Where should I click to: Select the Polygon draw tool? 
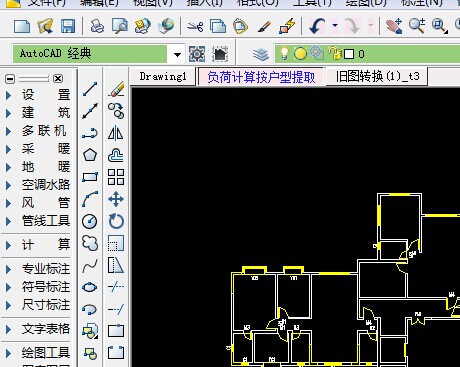click(90, 155)
